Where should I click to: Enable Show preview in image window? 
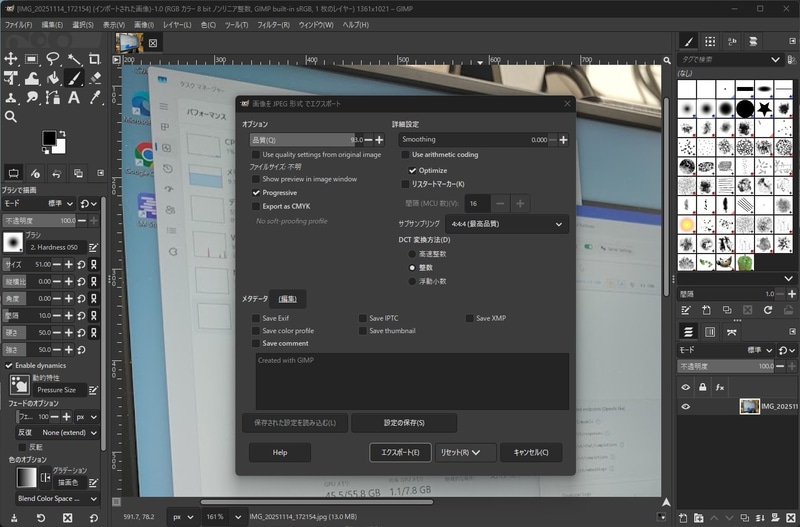point(256,179)
